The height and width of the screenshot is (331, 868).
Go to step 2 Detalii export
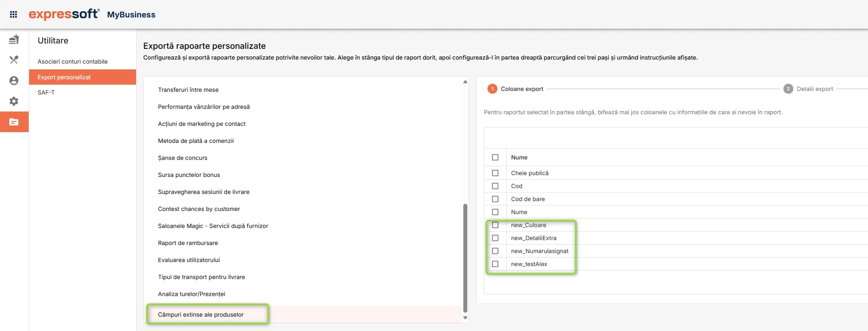pyautogui.click(x=808, y=89)
